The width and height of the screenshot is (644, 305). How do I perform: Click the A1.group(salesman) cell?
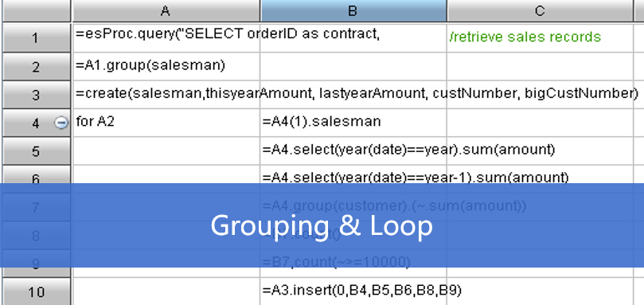click(166, 67)
